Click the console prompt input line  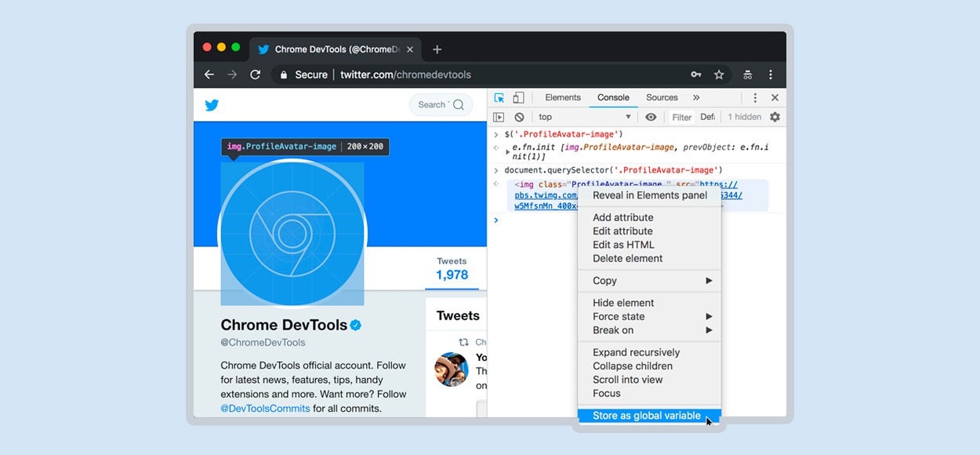(x=637, y=220)
